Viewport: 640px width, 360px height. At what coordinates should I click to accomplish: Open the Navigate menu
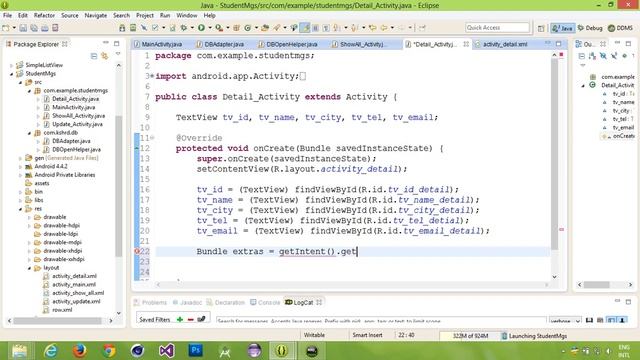point(96,15)
